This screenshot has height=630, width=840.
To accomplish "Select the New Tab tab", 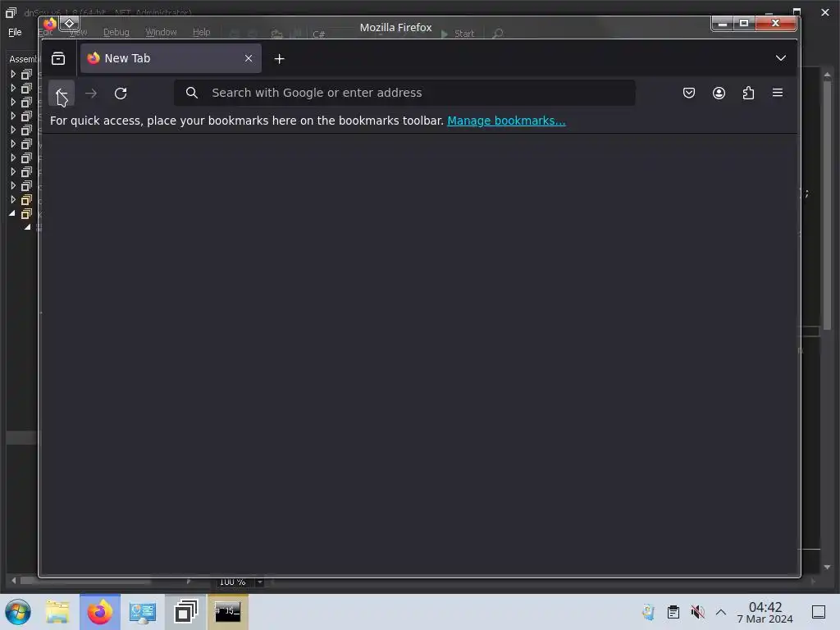I will [x=171, y=58].
